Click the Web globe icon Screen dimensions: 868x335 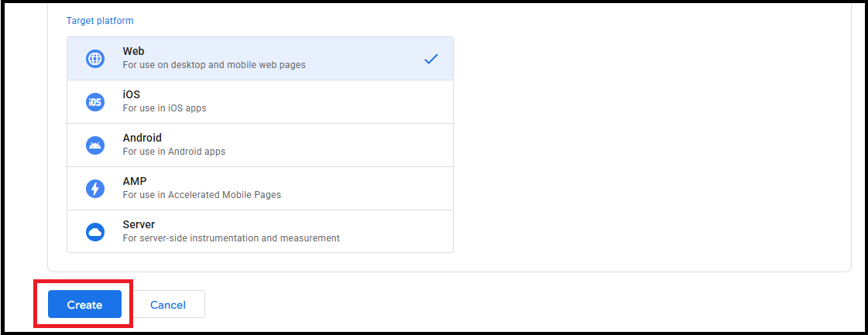[95, 59]
